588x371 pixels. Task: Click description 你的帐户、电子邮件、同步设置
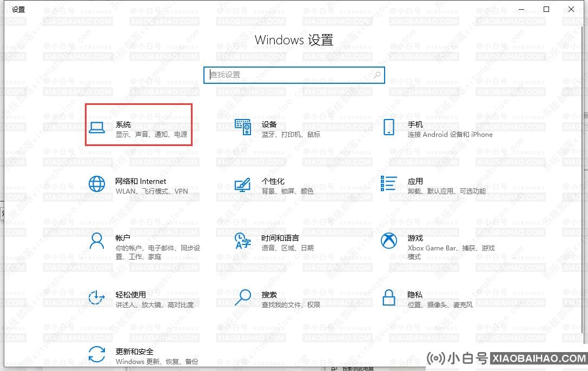158,252
